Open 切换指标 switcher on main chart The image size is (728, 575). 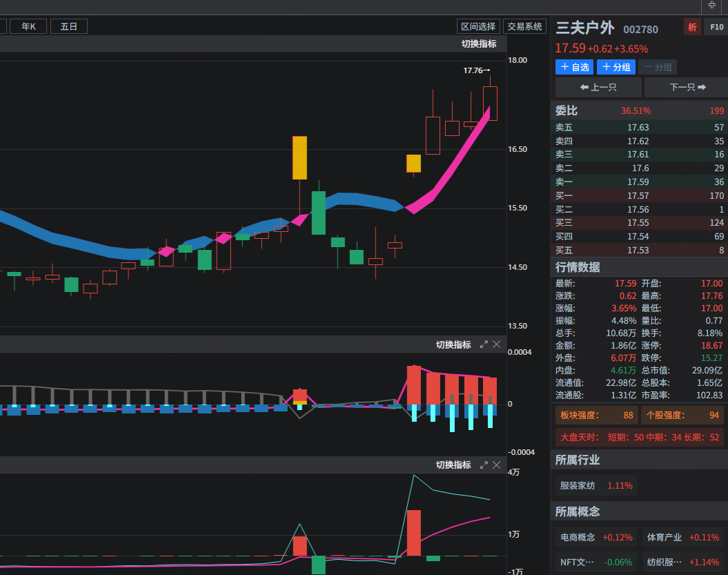coord(479,44)
